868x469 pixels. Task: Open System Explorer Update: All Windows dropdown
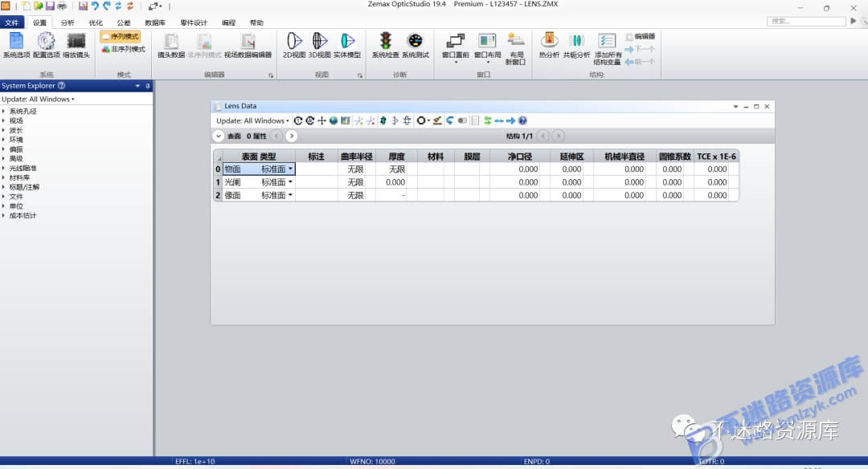pos(38,99)
